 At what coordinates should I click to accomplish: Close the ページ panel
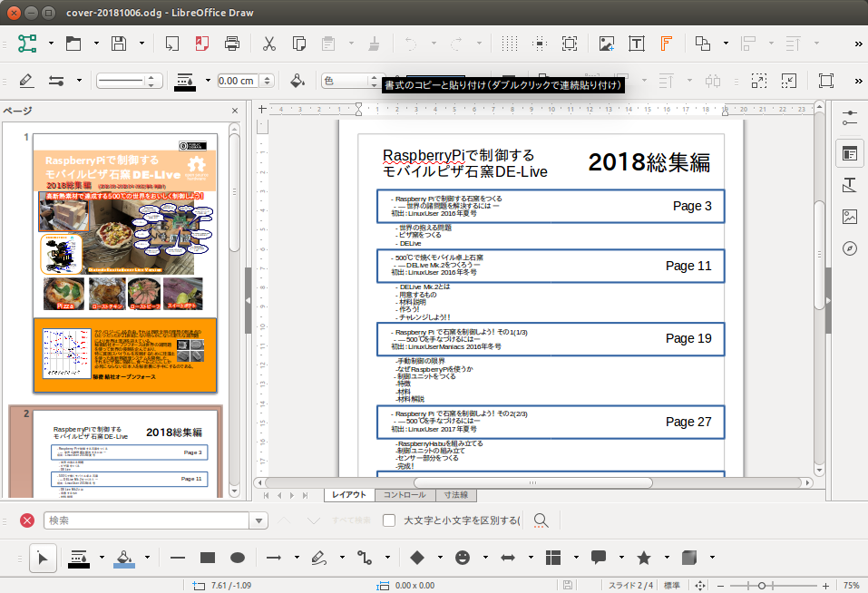(x=235, y=111)
